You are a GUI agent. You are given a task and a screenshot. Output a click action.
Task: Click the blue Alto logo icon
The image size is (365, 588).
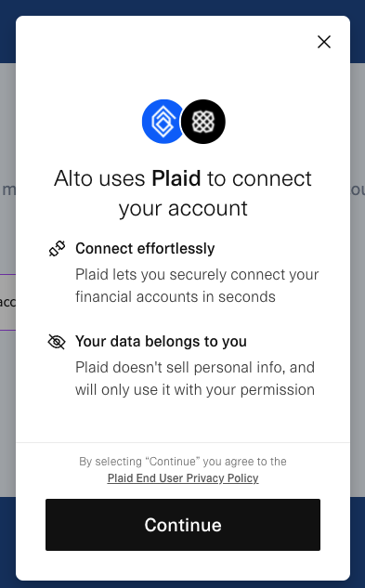pos(163,121)
